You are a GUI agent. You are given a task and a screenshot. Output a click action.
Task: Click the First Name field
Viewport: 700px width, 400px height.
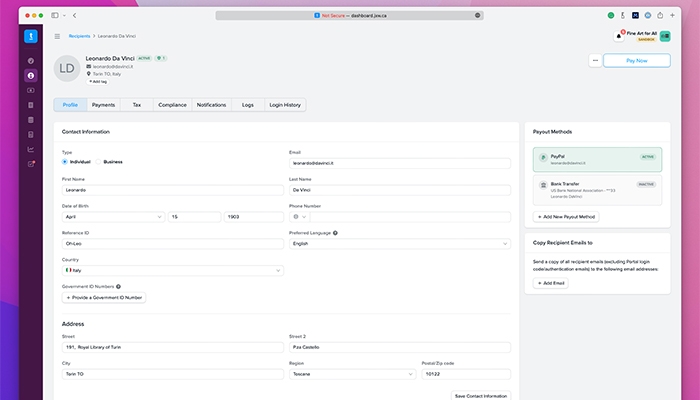[172, 190]
